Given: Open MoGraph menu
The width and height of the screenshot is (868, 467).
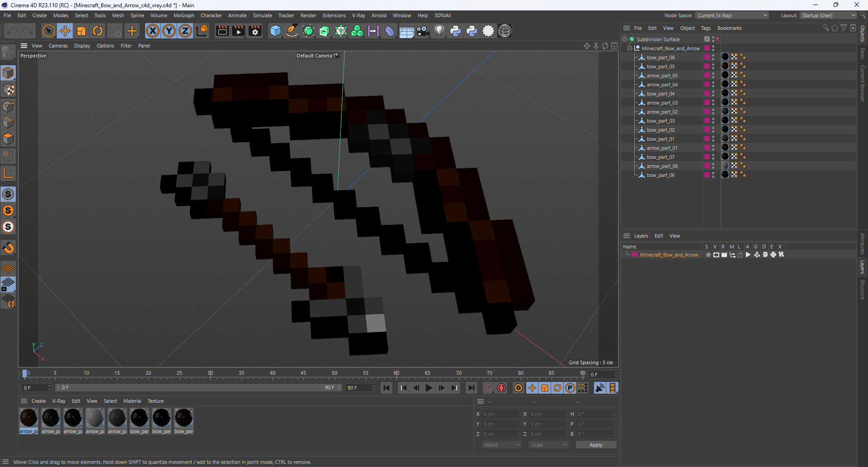Looking at the screenshot, I should pos(184,15).
